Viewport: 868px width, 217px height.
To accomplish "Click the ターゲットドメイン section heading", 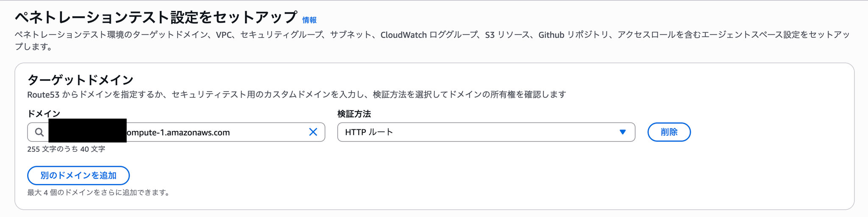I will click(x=81, y=80).
